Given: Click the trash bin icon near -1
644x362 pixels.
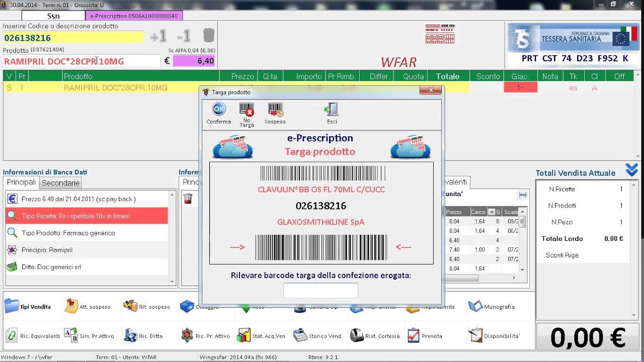Looking at the screenshot, I should click(209, 35).
